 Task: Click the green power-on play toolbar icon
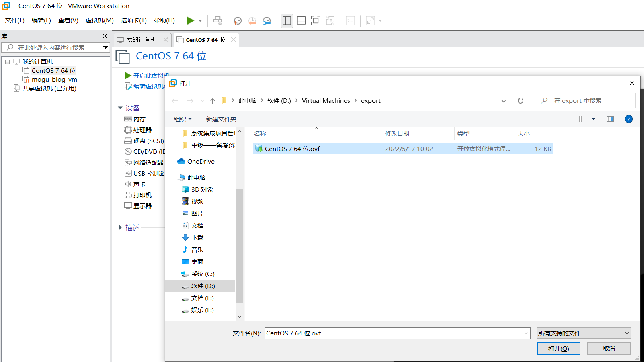[x=190, y=20]
